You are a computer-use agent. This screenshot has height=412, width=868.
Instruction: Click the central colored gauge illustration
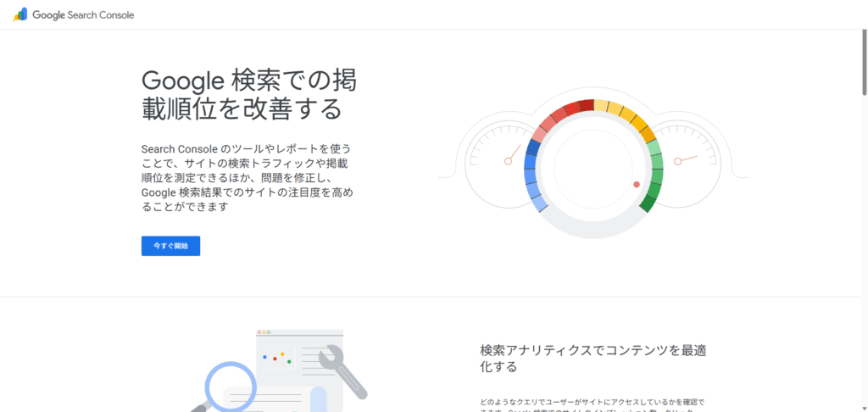593,169
